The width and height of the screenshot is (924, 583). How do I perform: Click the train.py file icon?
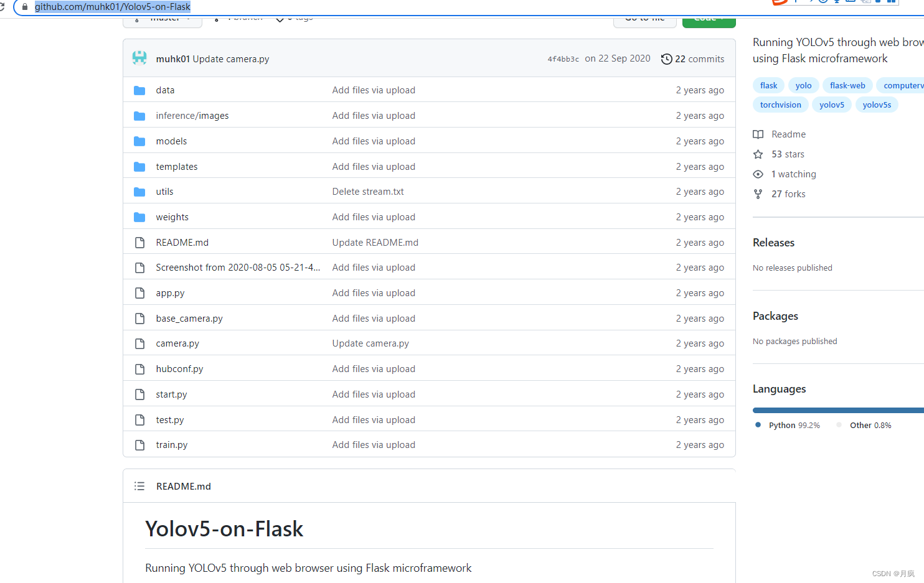140,445
